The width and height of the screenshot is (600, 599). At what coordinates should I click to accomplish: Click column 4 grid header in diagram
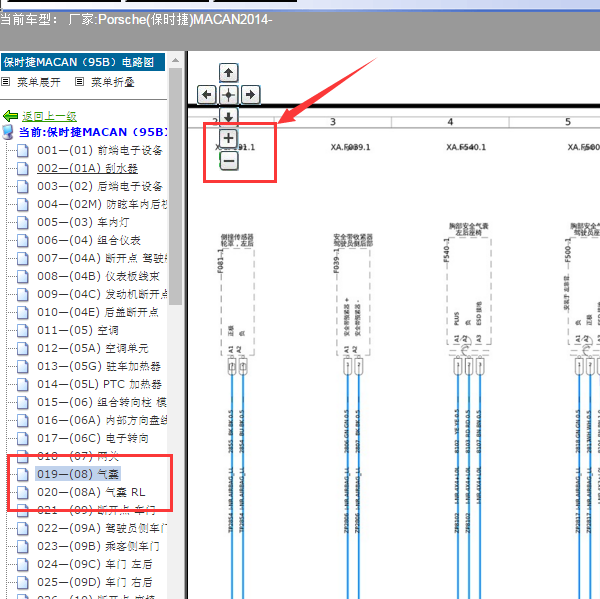[450, 122]
